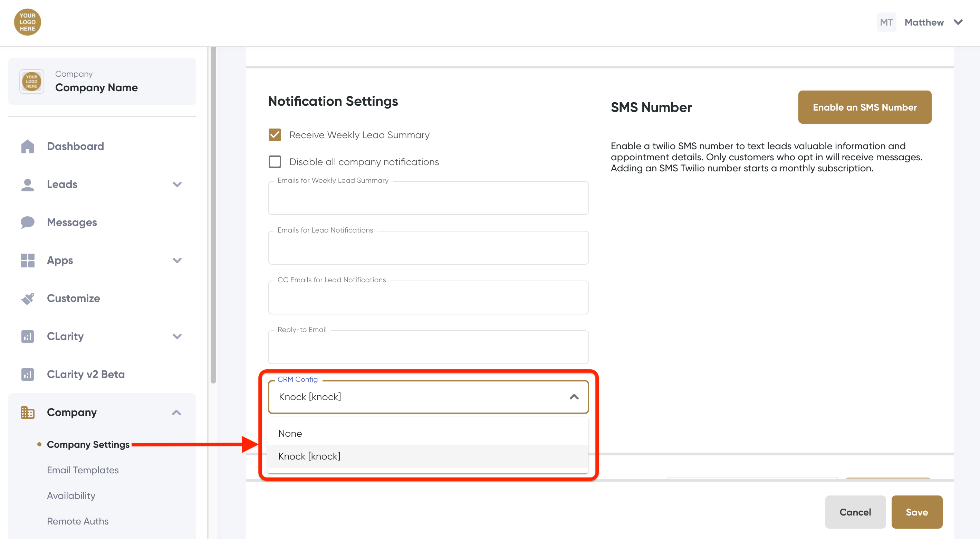Expand the Leads submenu chevron

coord(177,184)
